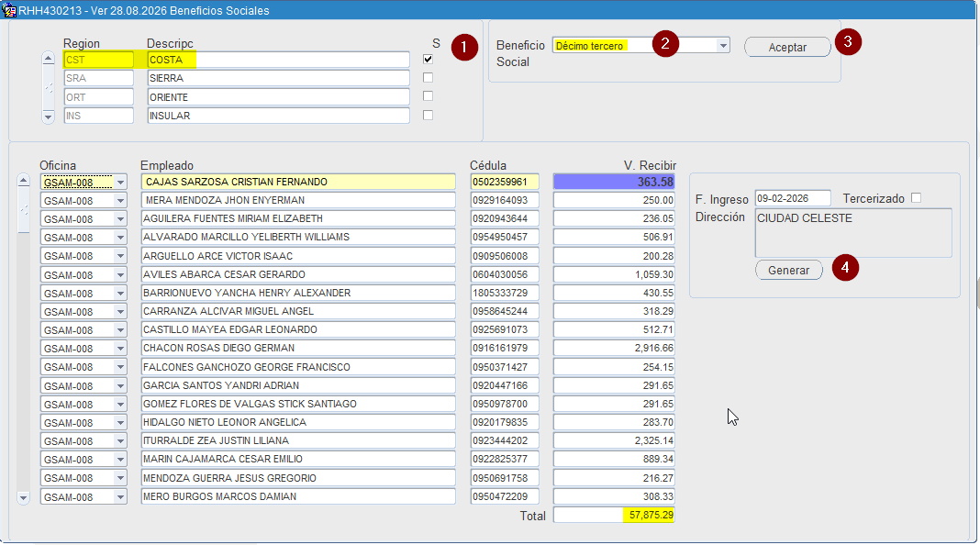Open Oficina dropdown for AVILES ABARCA row

coord(120,275)
